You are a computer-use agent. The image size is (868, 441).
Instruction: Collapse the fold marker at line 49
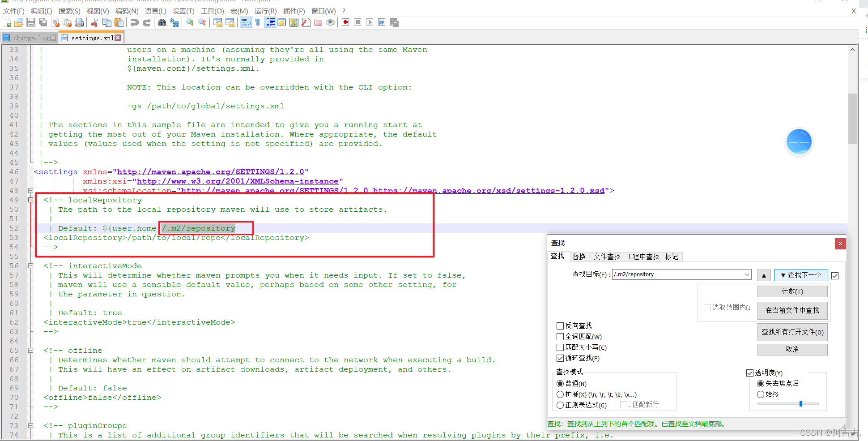click(x=31, y=200)
